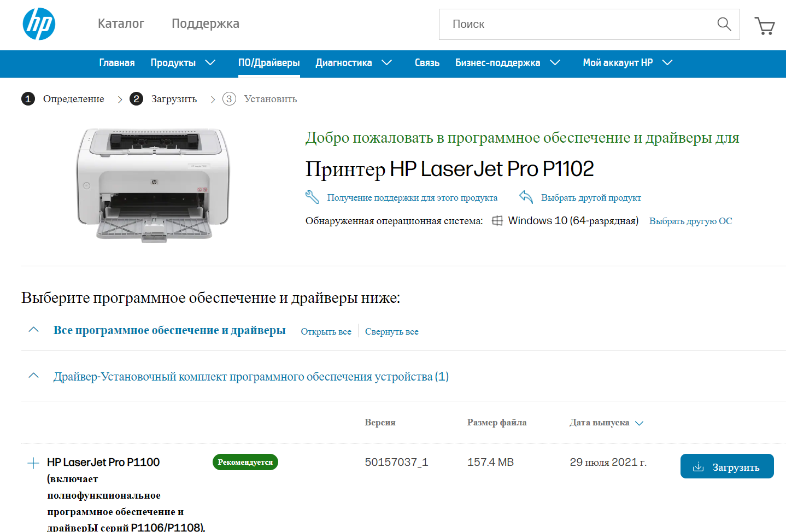Click the HP LaserJet printer image
786x532 pixels.
pos(154,185)
